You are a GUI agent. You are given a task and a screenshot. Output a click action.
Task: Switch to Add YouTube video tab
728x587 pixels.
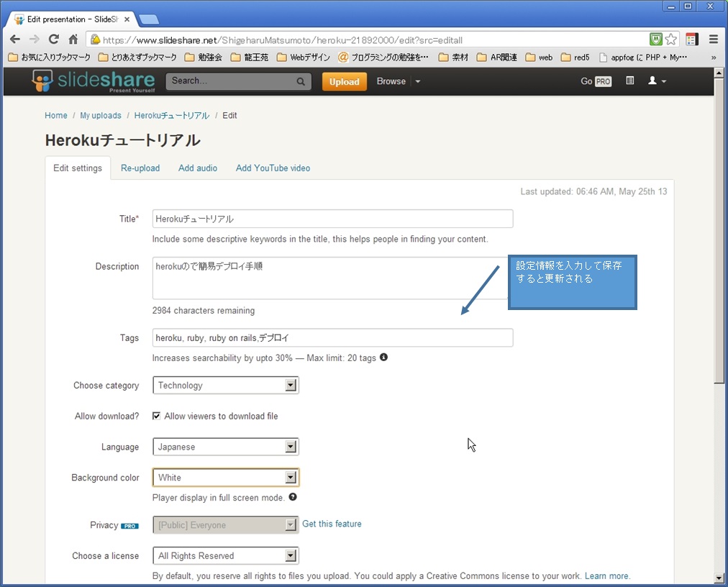[273, 168]
